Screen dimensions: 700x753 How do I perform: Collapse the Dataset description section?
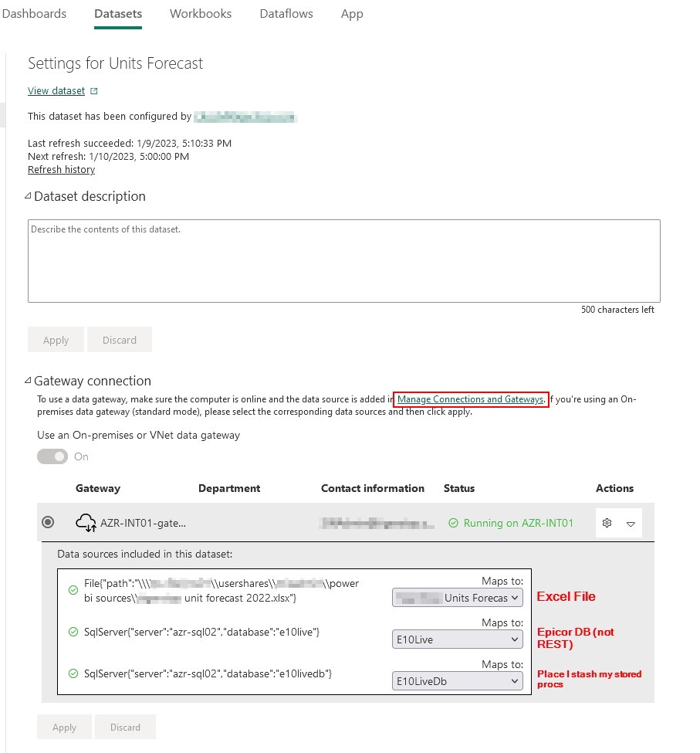coord(29,196)
